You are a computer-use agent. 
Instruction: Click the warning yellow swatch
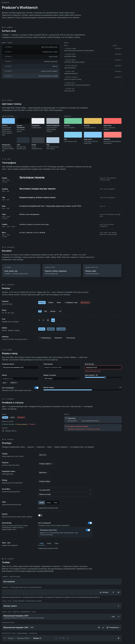[93, 121]
